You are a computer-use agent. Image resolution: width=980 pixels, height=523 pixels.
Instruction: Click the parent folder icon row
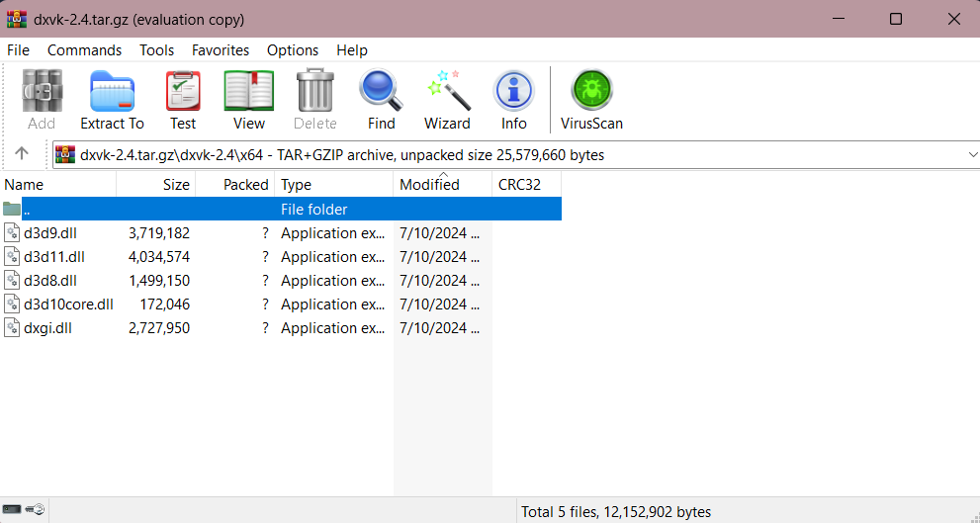12,209
